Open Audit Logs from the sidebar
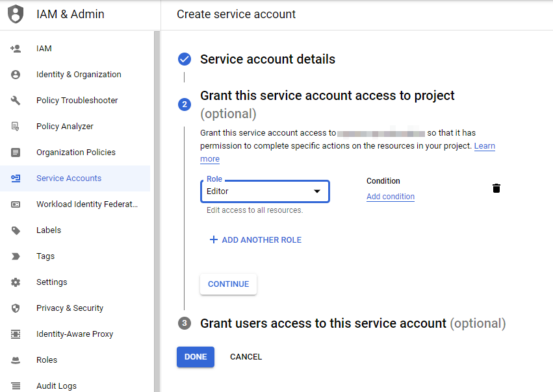The height and width of the screenshot is (392, 553). 56,386
